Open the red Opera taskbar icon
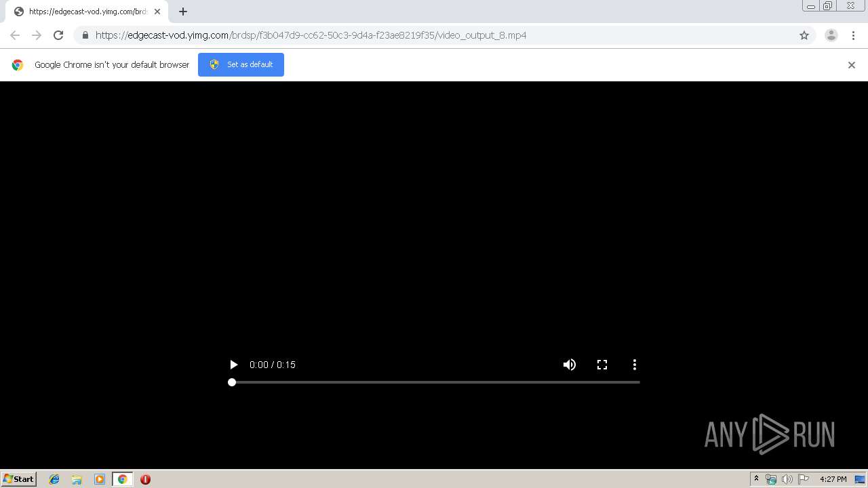Screen dimensions: 868x488 145,479
